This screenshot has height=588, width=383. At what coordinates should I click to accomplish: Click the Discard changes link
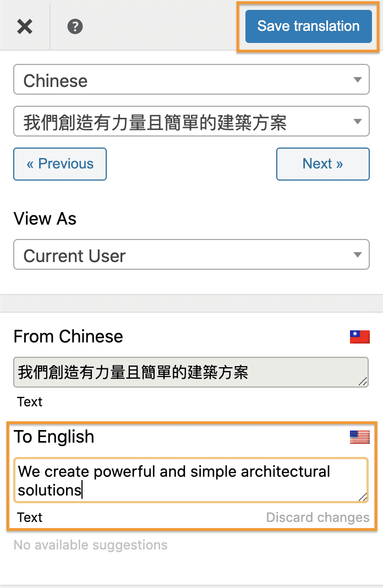[318, 518]
